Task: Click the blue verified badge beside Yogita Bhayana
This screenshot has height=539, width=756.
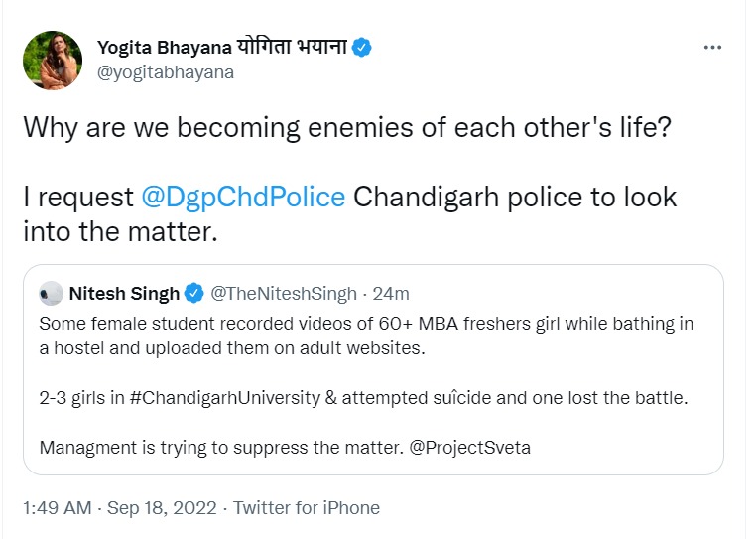Action: pos(363,47)
